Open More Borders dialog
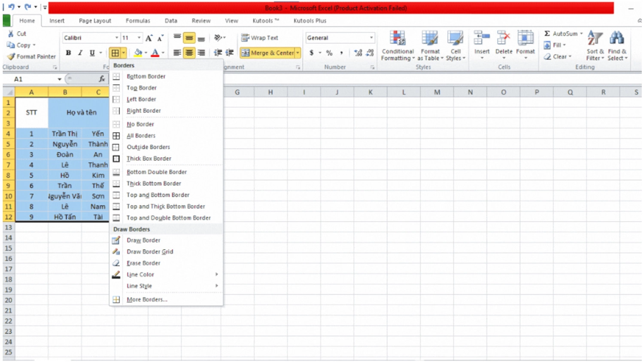This screenshot has height=362, width=644. [167, 299]
